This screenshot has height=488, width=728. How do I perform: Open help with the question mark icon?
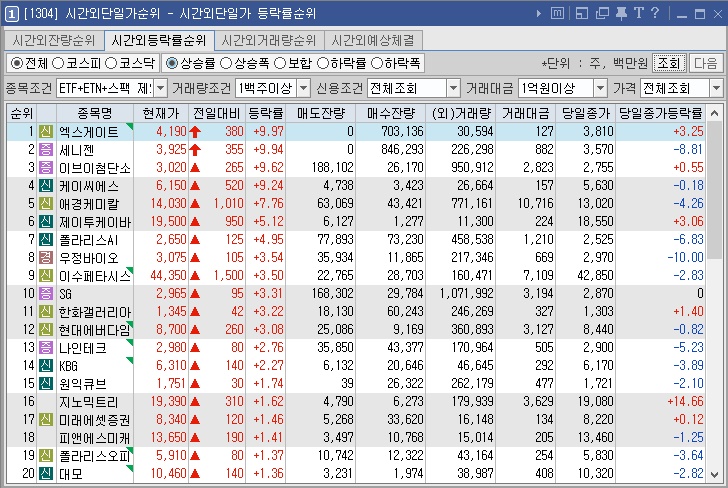coord(655,13)
